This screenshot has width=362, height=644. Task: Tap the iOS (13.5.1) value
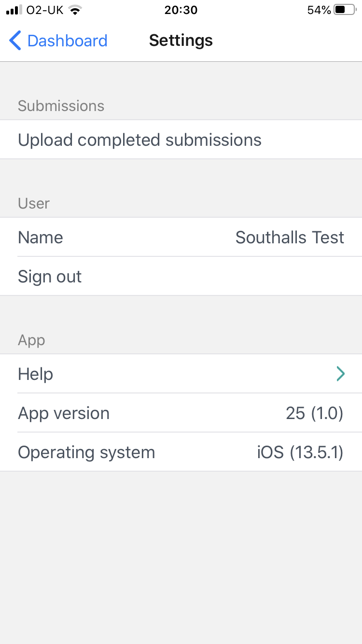(300, 452)
